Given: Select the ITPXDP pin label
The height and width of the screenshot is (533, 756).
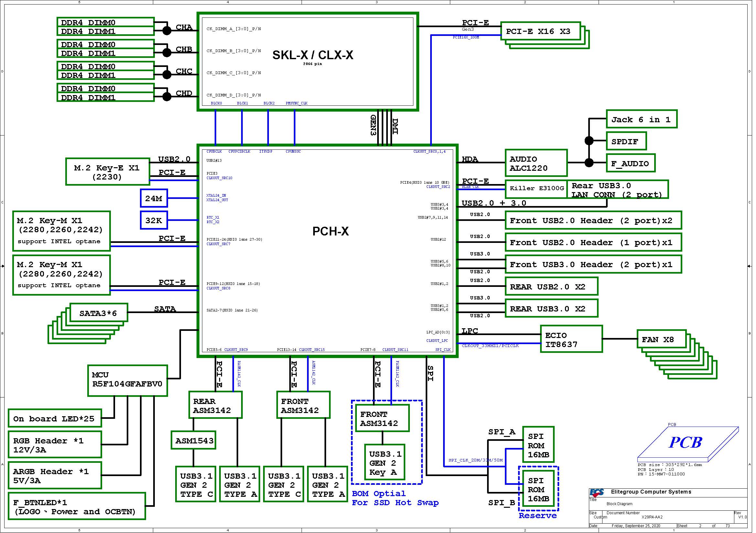Looking at the screenshot, I should click(266, 152).
